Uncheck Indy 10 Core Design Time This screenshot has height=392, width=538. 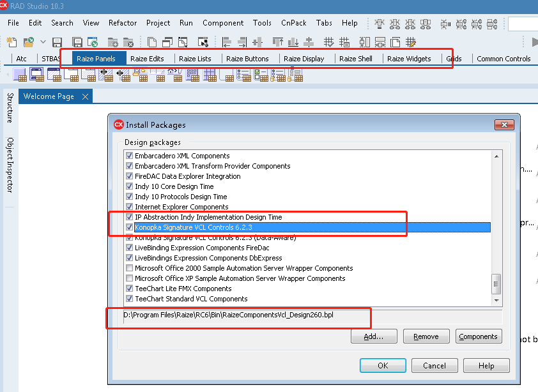129,186
